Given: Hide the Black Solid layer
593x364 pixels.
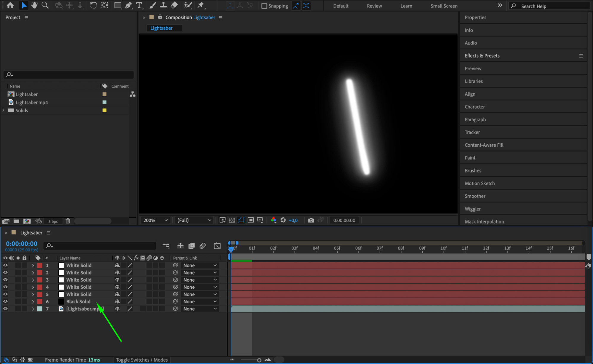Looking at the screenshot, I should [5, 301].
